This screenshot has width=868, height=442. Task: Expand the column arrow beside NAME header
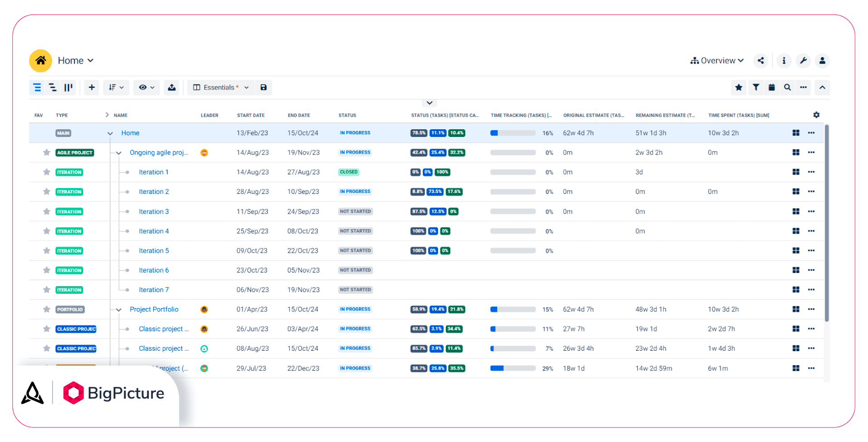[107, 115]
